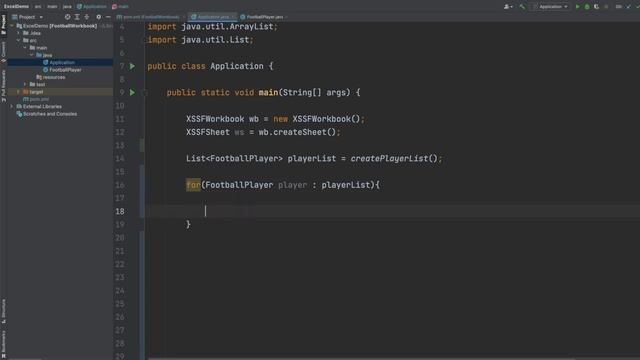This screenshot has width=640, height=360.
Task: Click the java breadcrumb in the navigation bar
Action: (x=67, y=7)
